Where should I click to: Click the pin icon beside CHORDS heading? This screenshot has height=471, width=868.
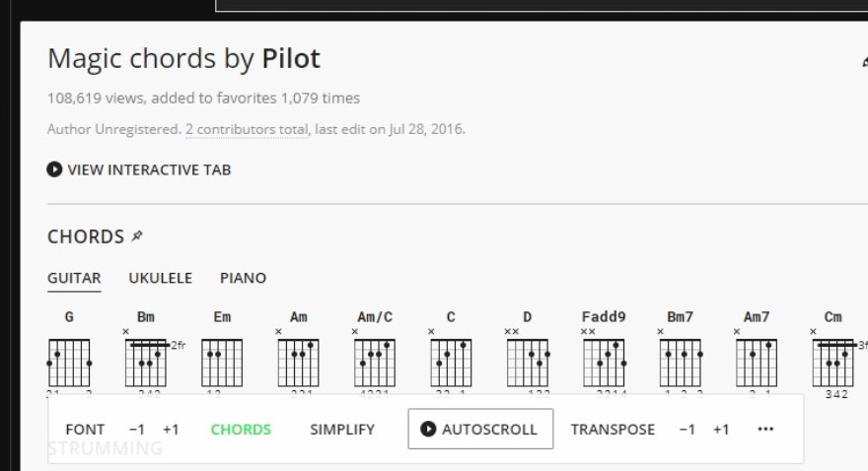[x=137, y=236]
